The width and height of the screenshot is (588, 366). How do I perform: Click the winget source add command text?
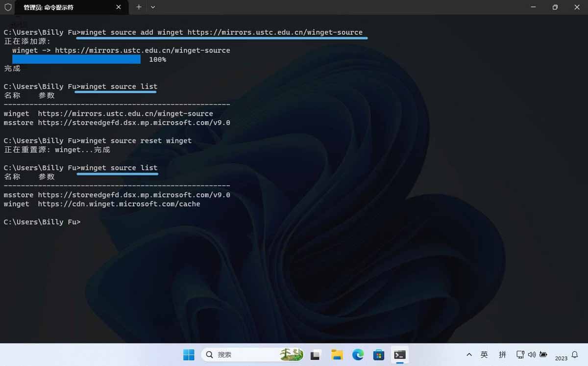(x=222, y=32)
